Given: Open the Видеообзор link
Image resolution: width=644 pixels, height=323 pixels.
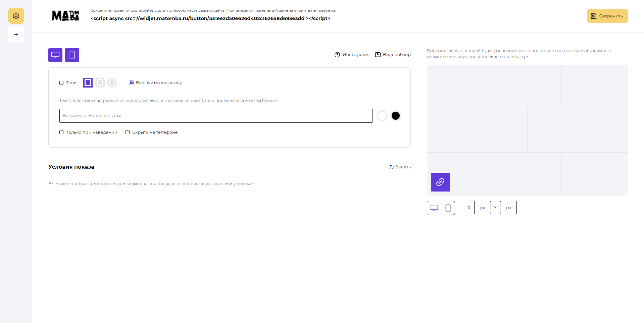Looking at the screenshot, I should 393,55.
